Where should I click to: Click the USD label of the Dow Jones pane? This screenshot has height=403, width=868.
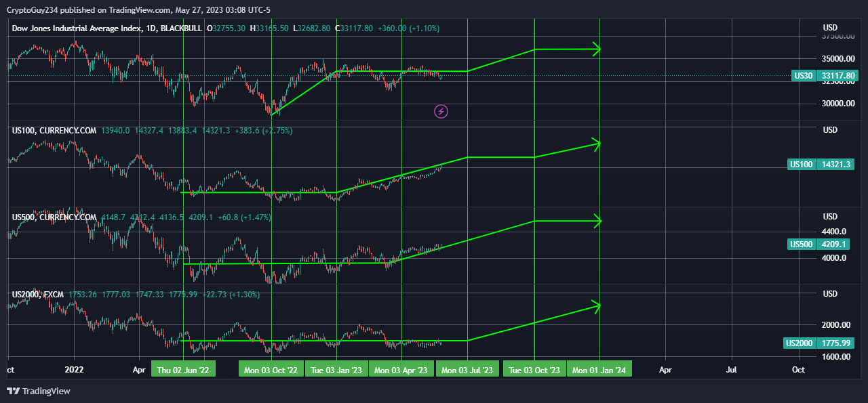pyautogui.click(x=830, y=28)
